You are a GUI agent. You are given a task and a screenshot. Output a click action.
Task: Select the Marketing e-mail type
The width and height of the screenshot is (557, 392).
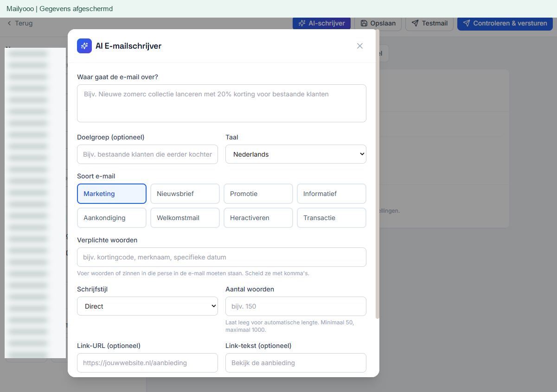(112, 194)
